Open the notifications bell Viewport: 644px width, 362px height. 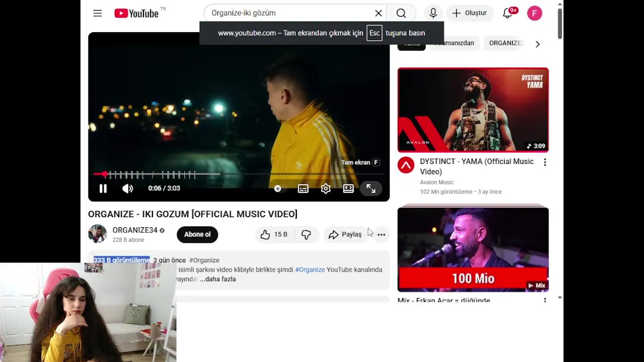click(x=508, y=13)
